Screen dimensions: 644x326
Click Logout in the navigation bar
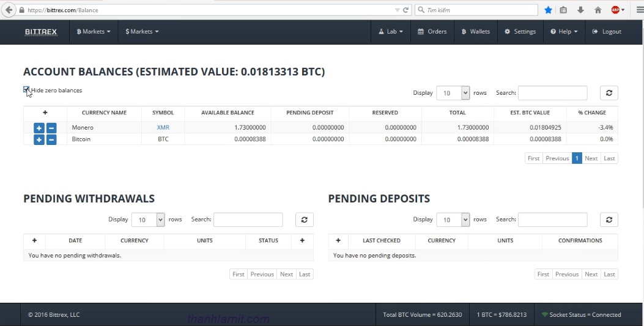pos(607,32)
